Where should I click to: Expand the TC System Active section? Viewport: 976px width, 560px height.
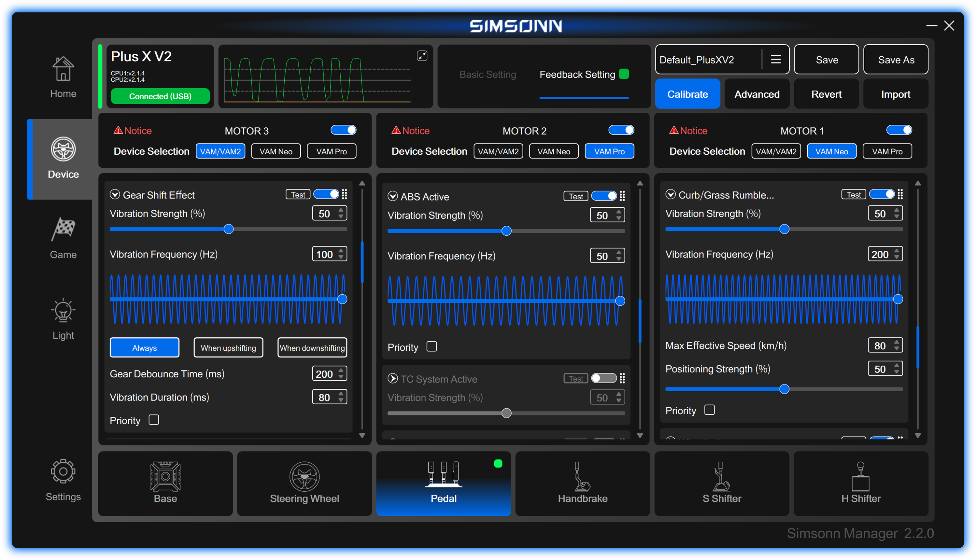[392, 378]
